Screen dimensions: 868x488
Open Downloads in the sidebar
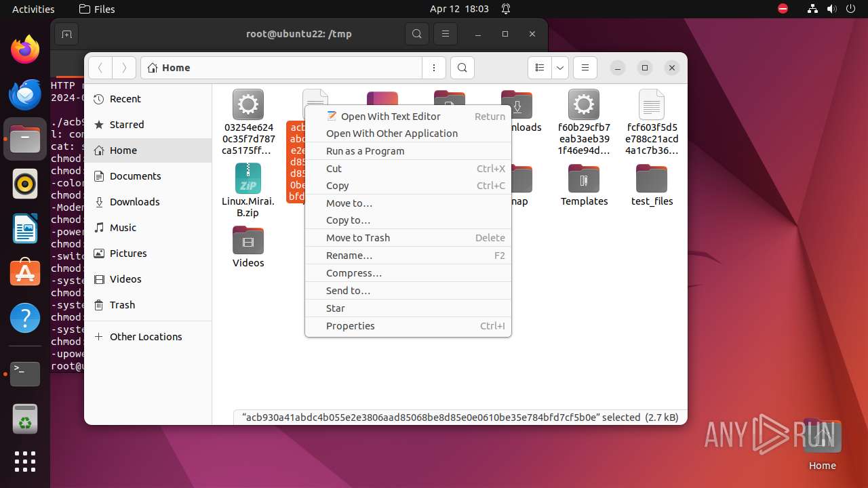[148, 202]
